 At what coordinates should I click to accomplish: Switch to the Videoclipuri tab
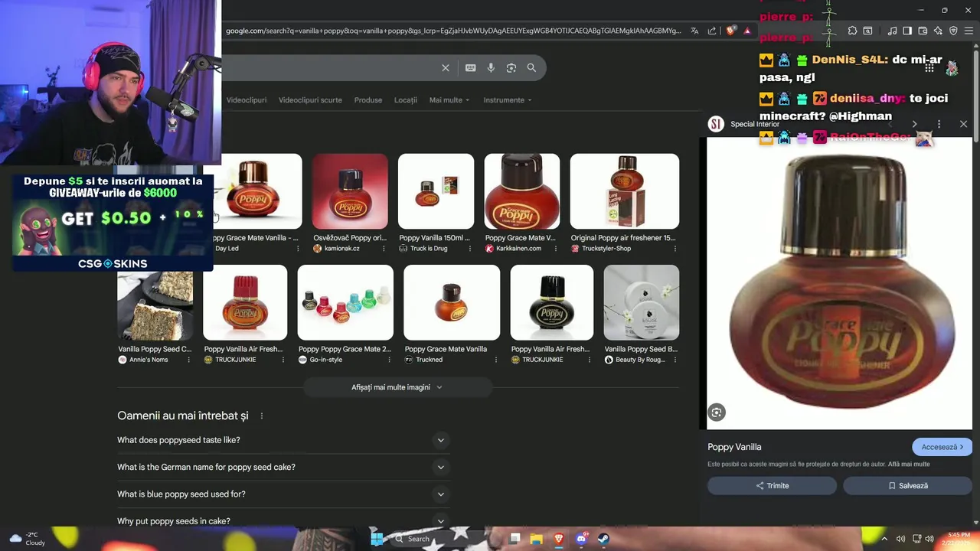click(x=247, y=100)
